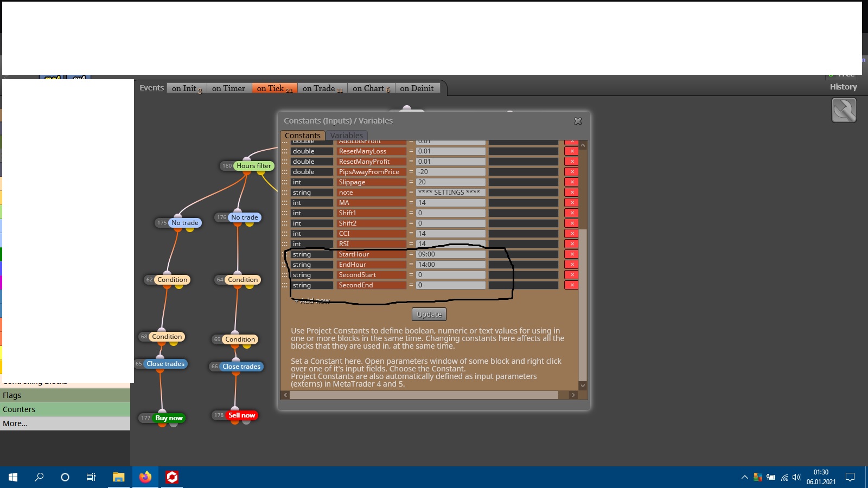
Task: Expand the More... block categories
Action: coord(65,423)
